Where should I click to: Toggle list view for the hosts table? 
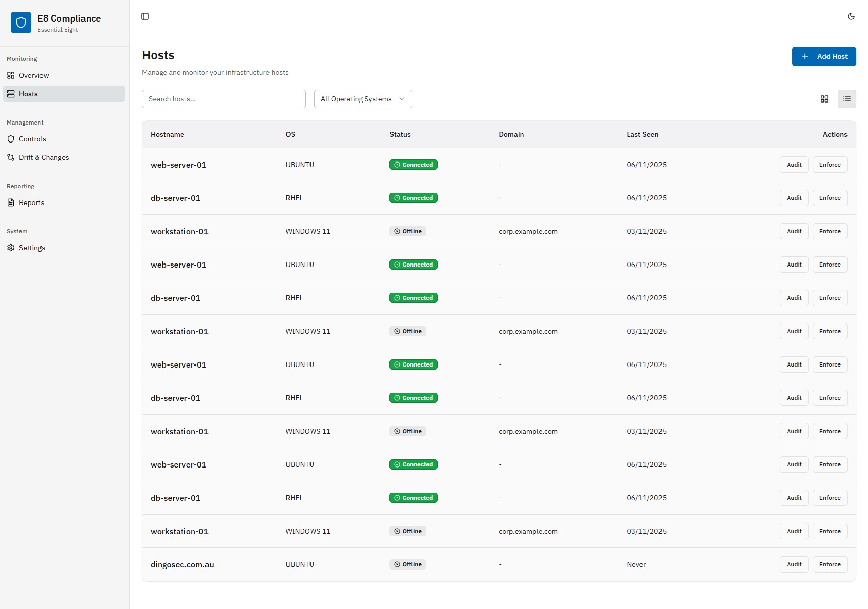tap(847, 98)
